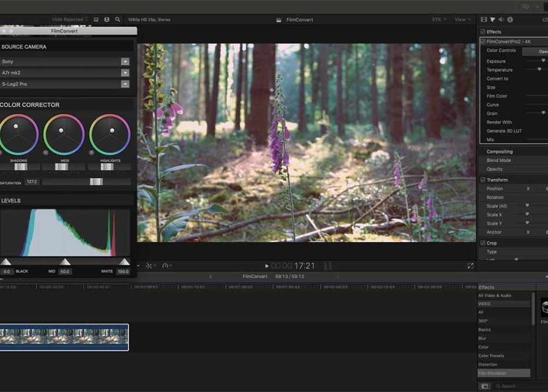Click the Generate 3D LUT label
Image resolution: width=548 pixels, height=392 pixels.
[x=504, y=131]
